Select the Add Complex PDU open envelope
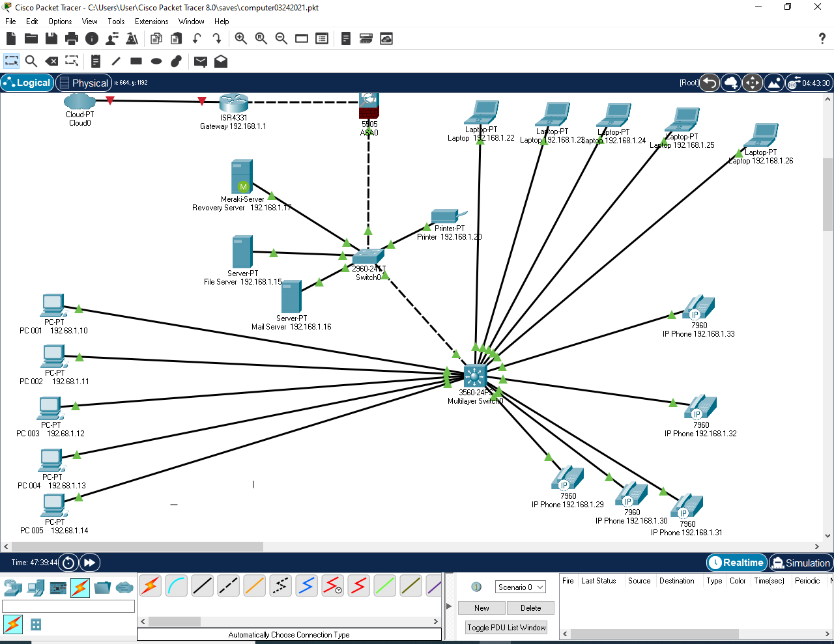The width and height of the screenshot is (834, 644). pos(221,61)
